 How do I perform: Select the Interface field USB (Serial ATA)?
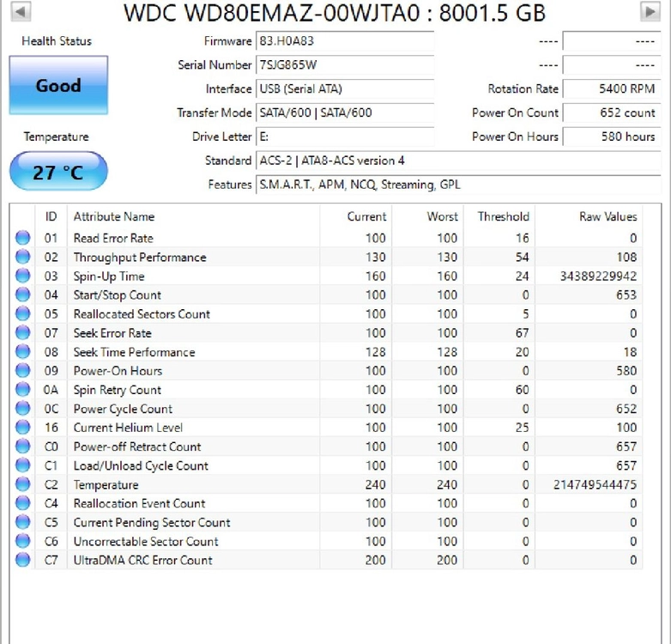pos(345,89)
